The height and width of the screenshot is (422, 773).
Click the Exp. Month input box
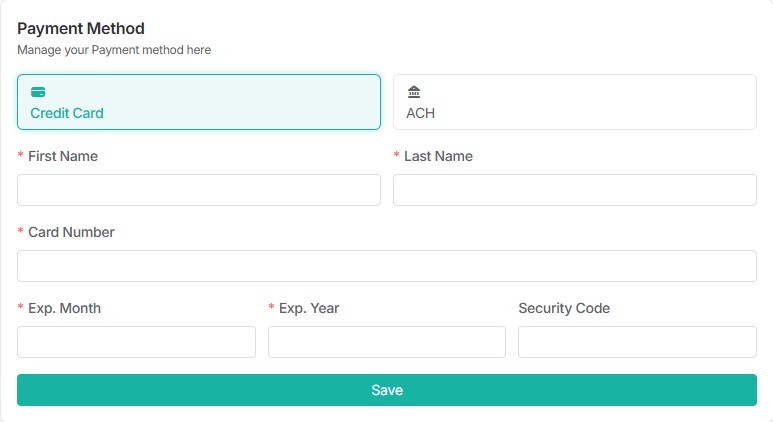click(x=136, y=342)
